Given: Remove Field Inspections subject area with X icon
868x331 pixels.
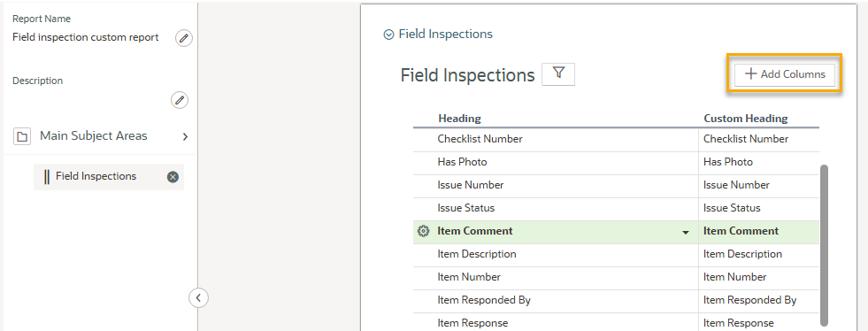Looking at the screenshot, I should (x=173, y=177).
